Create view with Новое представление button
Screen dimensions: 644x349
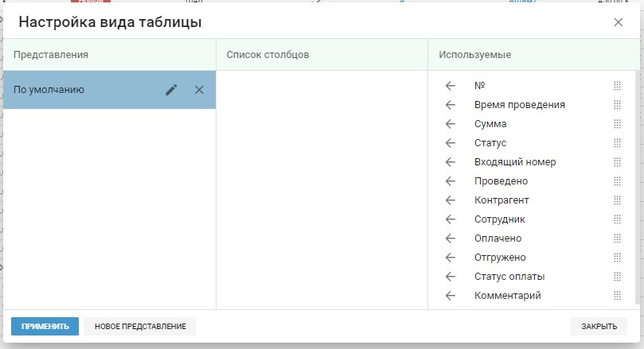[x=140, y=327]
